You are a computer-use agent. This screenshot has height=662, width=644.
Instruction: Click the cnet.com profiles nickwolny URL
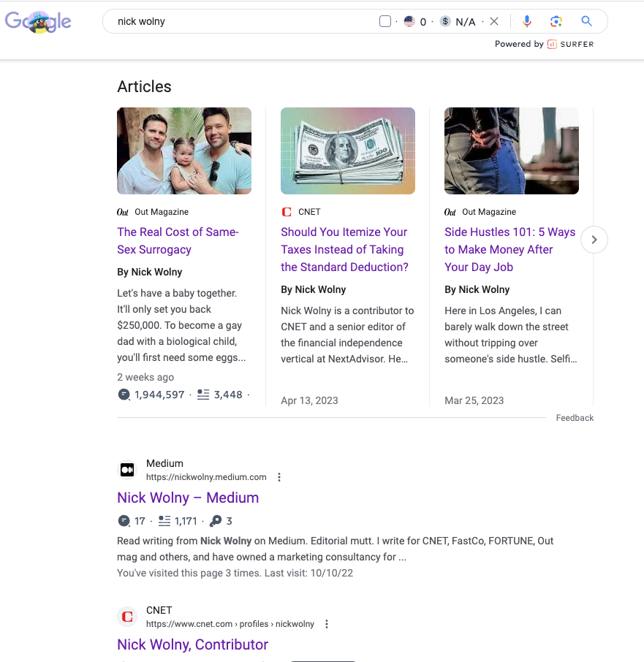230,624
